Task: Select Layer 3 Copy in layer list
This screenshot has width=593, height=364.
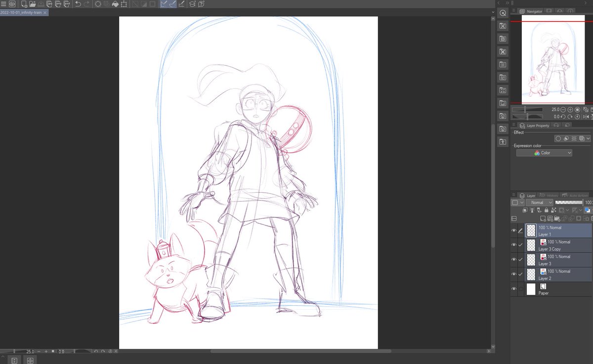Action: (558, 245)
